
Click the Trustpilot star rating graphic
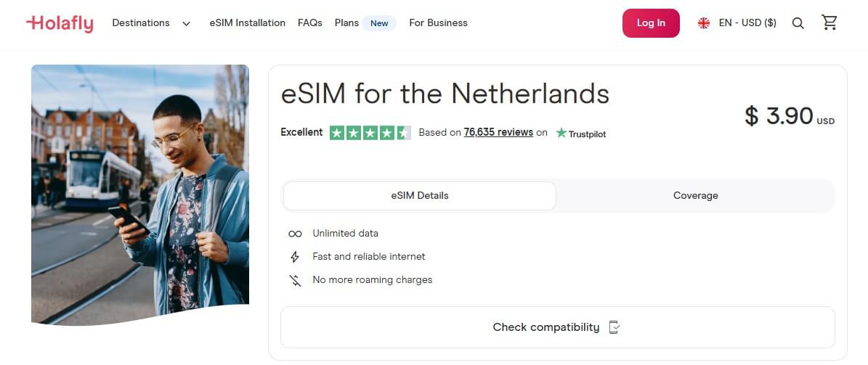pos(370,133)
